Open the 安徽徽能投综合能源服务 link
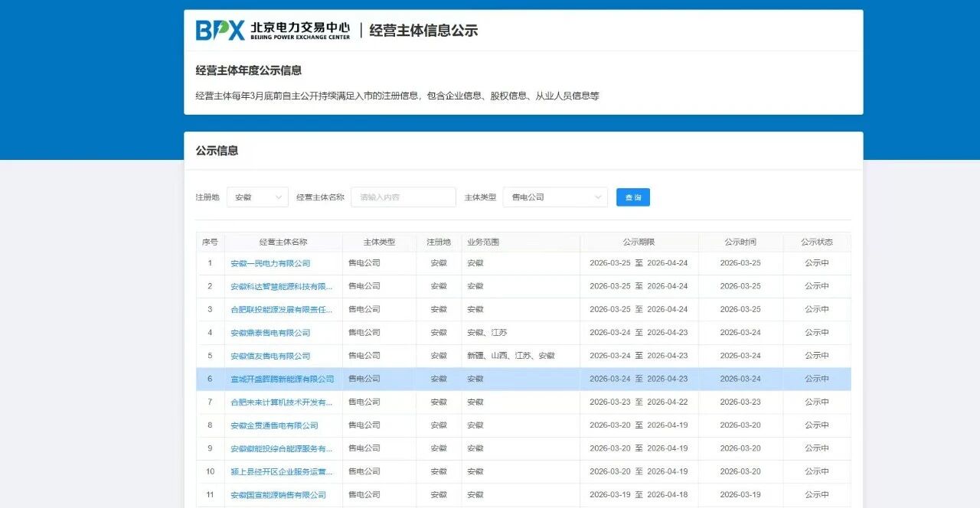The image size is (980, 508). (282, 448)
